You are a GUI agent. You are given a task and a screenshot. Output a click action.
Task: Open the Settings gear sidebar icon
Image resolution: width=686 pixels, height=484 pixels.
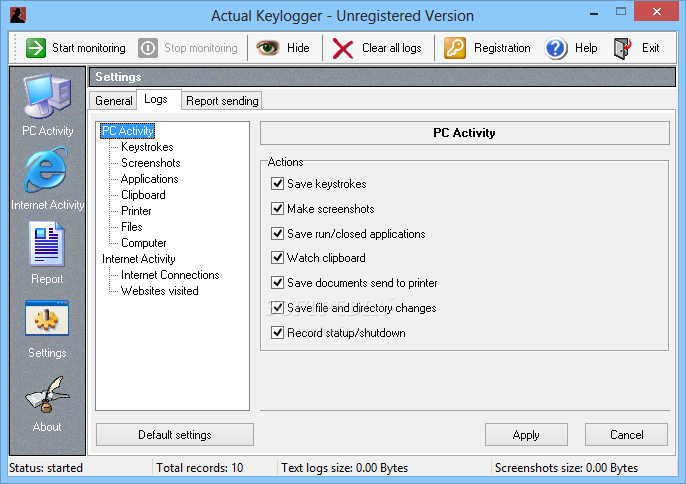[47, 318]
